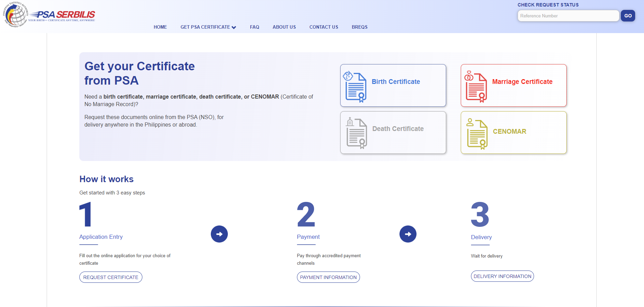The width and height of the screenshot is (644, 307).
Task: Go to the Home menu item
Action: click(x=160, y=27)
